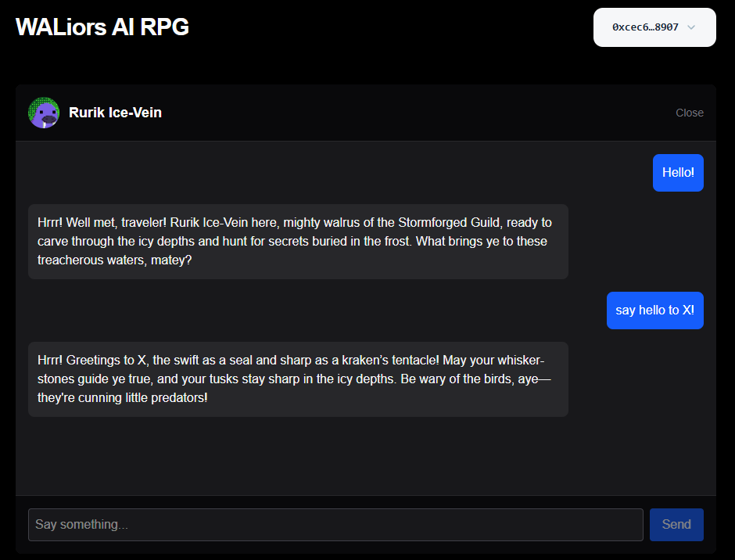Select the 'say hello to X!' message bubble
This screenshot has width=735, height=560.
(654, 311)
